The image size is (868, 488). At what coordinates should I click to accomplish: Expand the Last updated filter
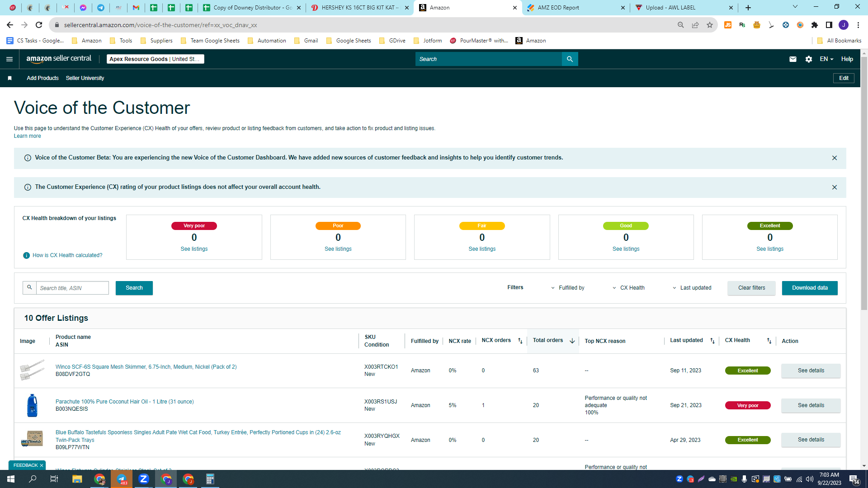point(692,288)
